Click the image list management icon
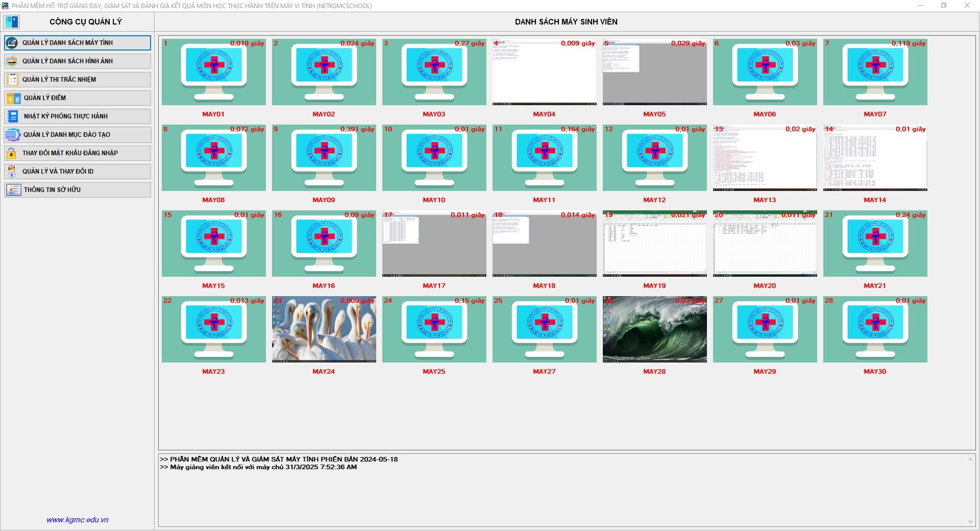980x531 pixels. pos(12,61)
